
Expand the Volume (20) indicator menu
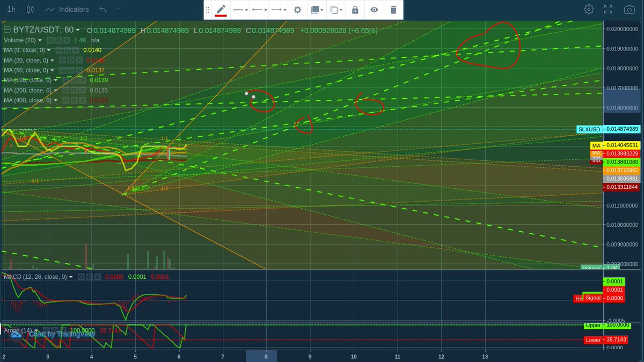coord(40,40)
